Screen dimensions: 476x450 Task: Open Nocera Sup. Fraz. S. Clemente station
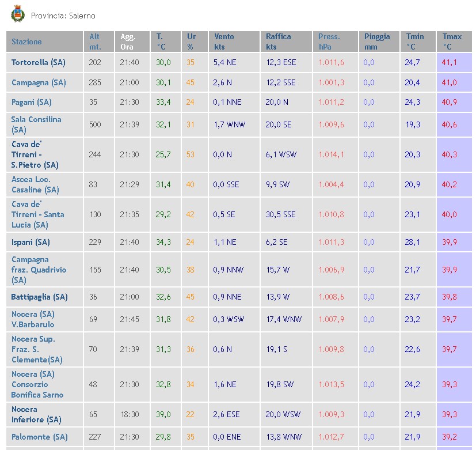pos(37,349)
